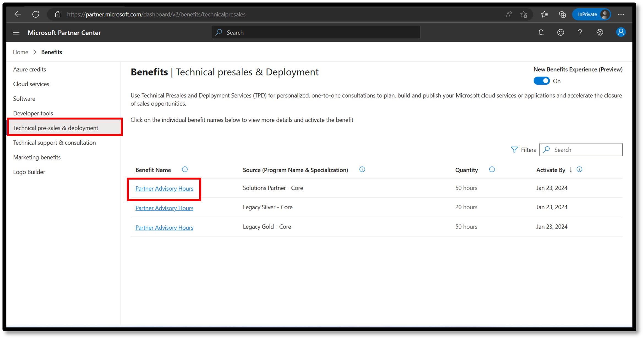Open Technical pre-sales & deployment menu item

[55, 128]
